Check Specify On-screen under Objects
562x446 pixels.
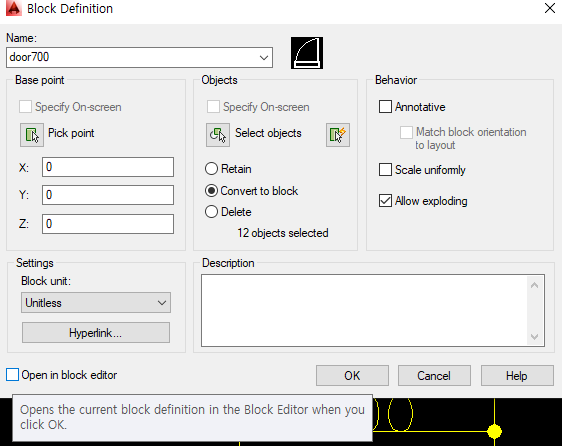point(213,107)
